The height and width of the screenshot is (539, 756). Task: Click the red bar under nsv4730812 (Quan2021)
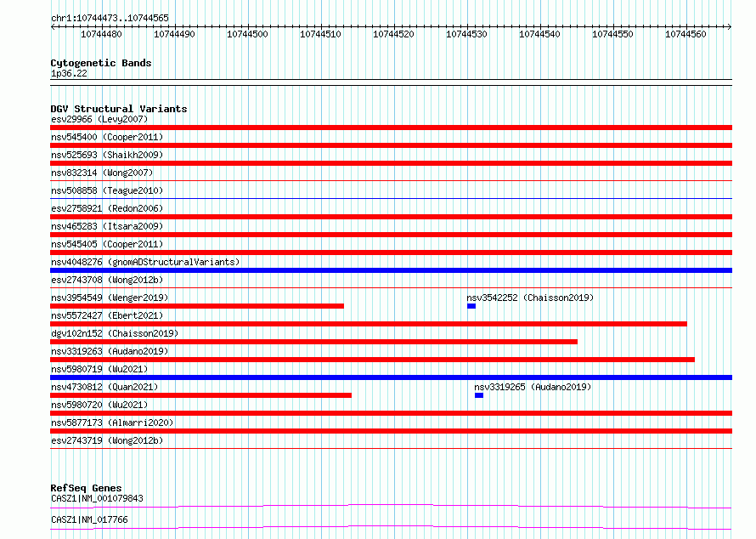pos(201,395)
